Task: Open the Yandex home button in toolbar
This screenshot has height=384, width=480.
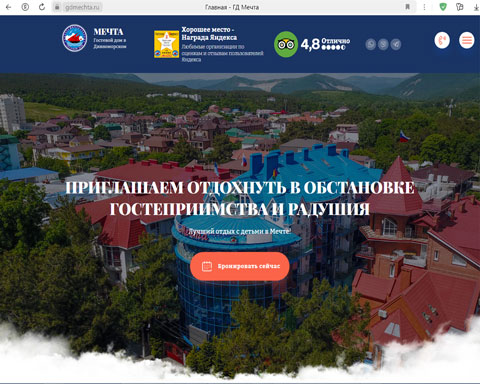Action: (x=25, y=7)
